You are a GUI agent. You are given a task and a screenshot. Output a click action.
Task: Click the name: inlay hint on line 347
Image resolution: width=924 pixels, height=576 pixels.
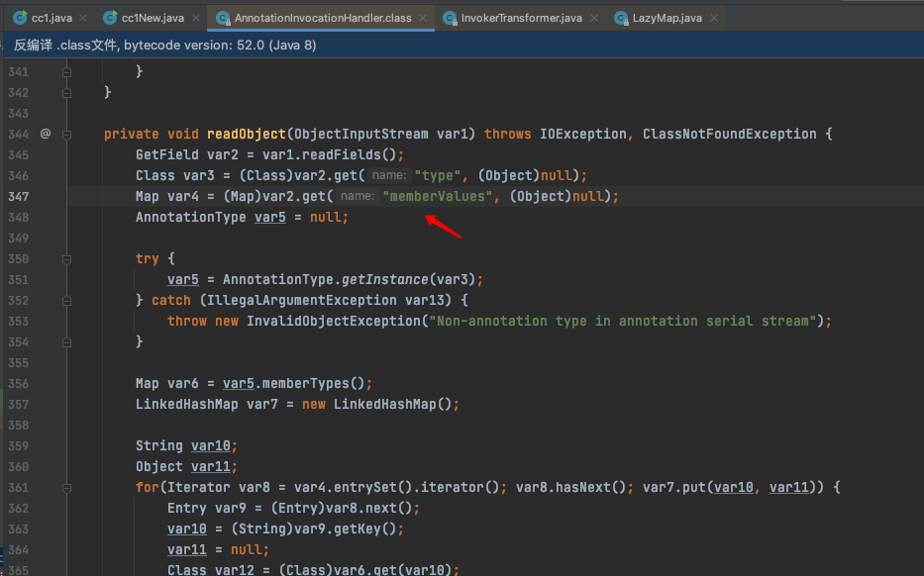tap(358, 196)
